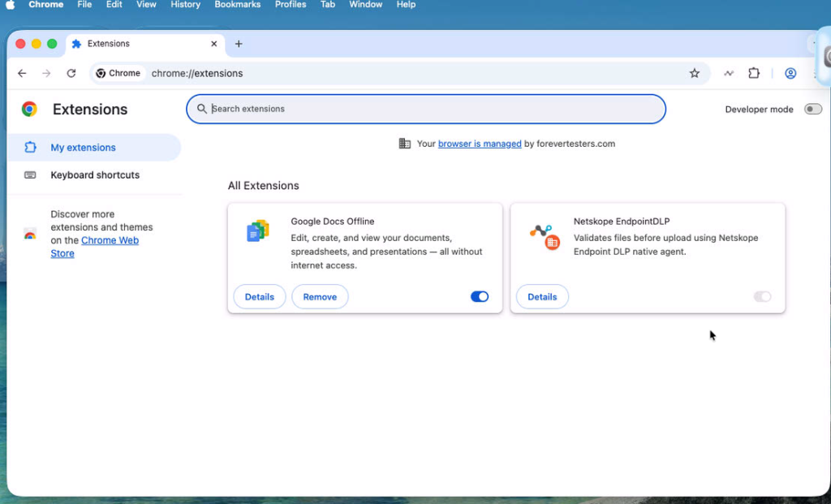Open the extensions puzzle-piece menu
831x504 pixels.
[754, 73]
